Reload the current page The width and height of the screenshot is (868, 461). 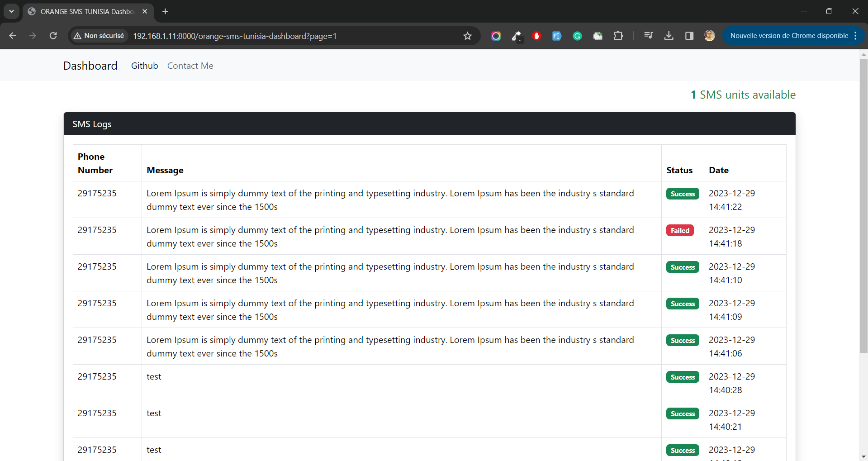(x=53, y=36)
